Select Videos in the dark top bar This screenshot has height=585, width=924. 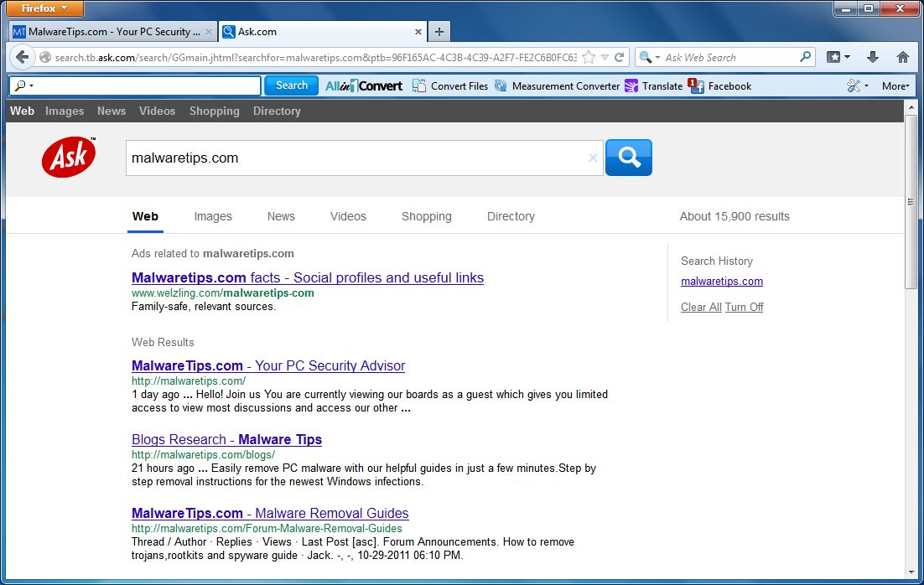point(157,111)
